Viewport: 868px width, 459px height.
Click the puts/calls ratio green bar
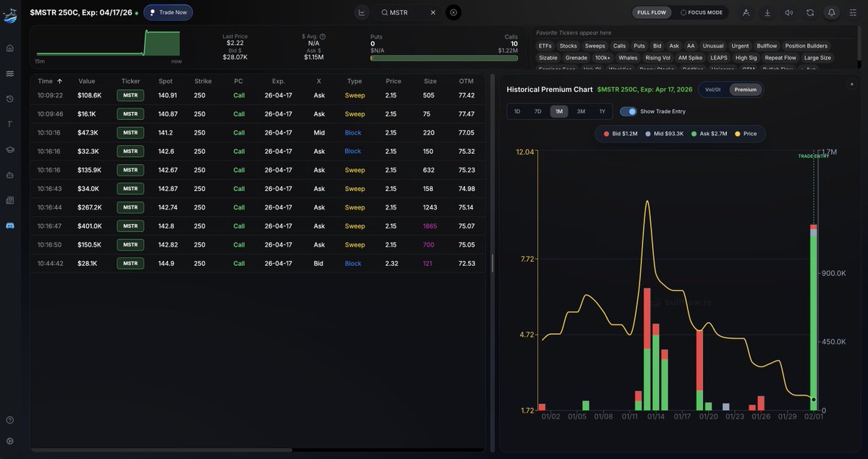pyautogui.click(x=444, y=58)
